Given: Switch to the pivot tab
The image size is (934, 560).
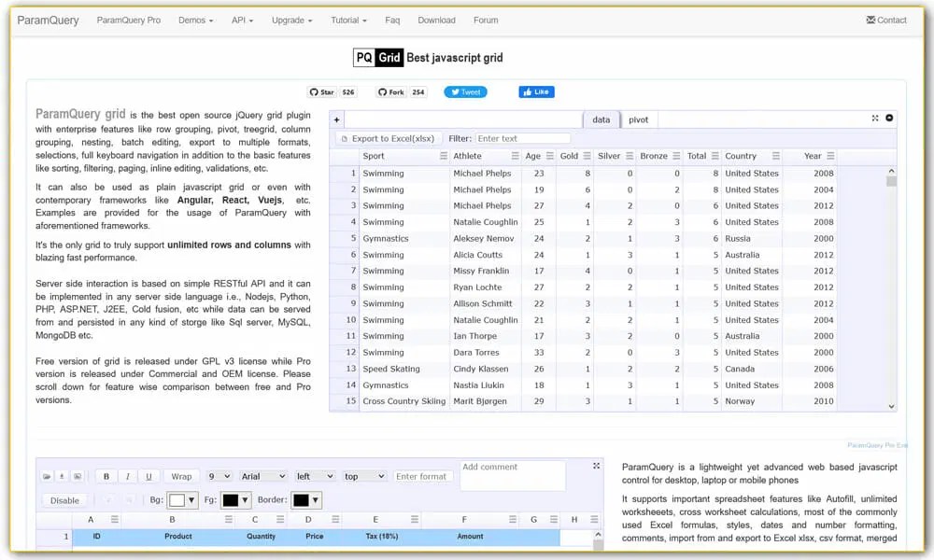Looking at the screenshot, I should [639, 119].
